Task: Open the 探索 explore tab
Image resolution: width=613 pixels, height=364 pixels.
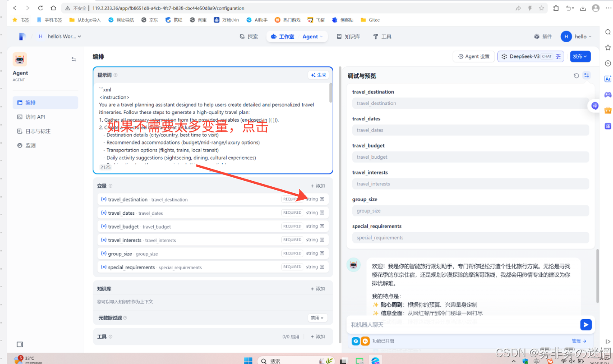Action: pyautogui.click(x=249, y=37)
